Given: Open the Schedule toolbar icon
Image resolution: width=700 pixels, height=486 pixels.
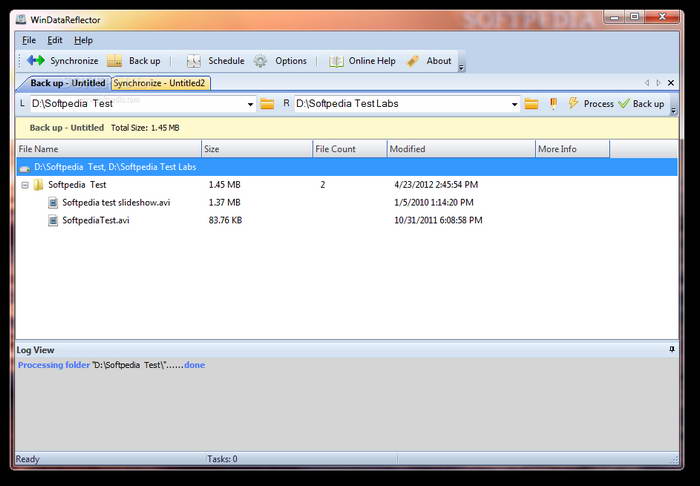Looking at the screenshot, I should 193,61.
